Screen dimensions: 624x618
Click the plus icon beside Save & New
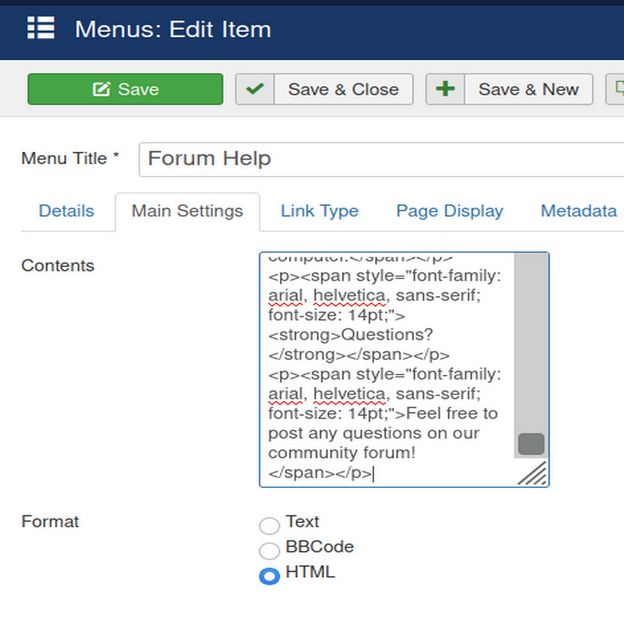(445, 89)
